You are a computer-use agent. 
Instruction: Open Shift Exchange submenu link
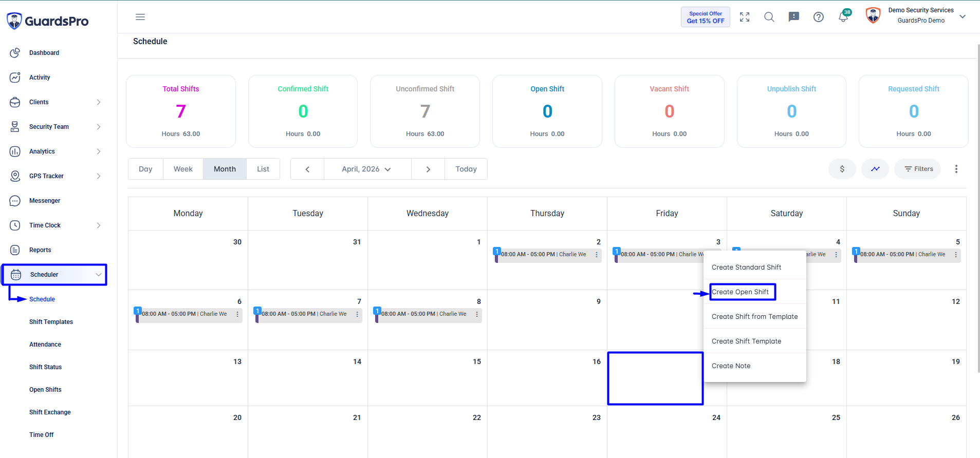click(x=50, y=412)
